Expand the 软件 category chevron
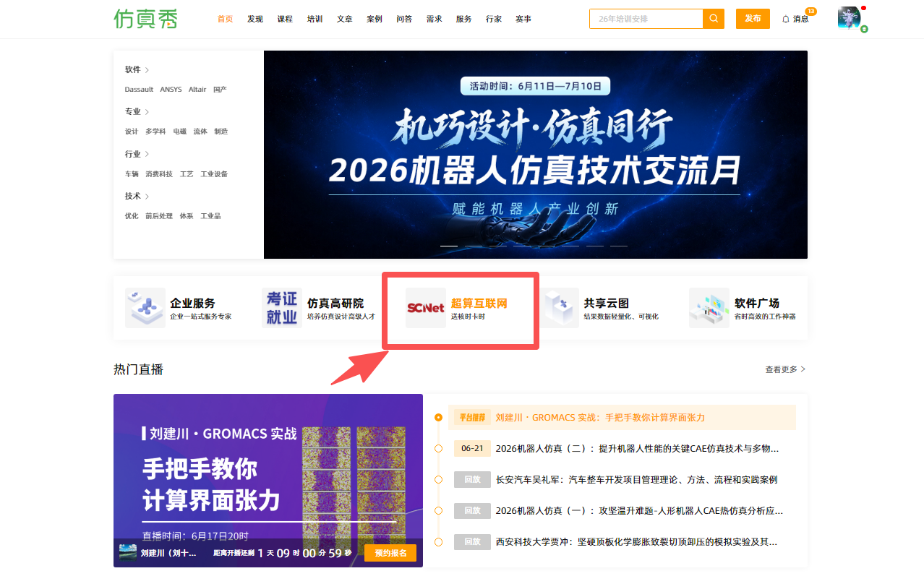The height and width of the screenshot is (584, 924). 147,70
